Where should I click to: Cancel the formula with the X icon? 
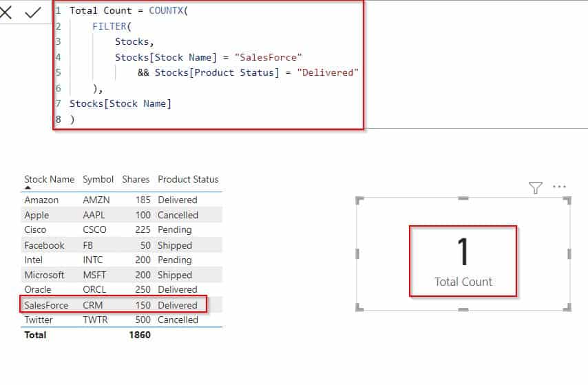tap(6, 12)
